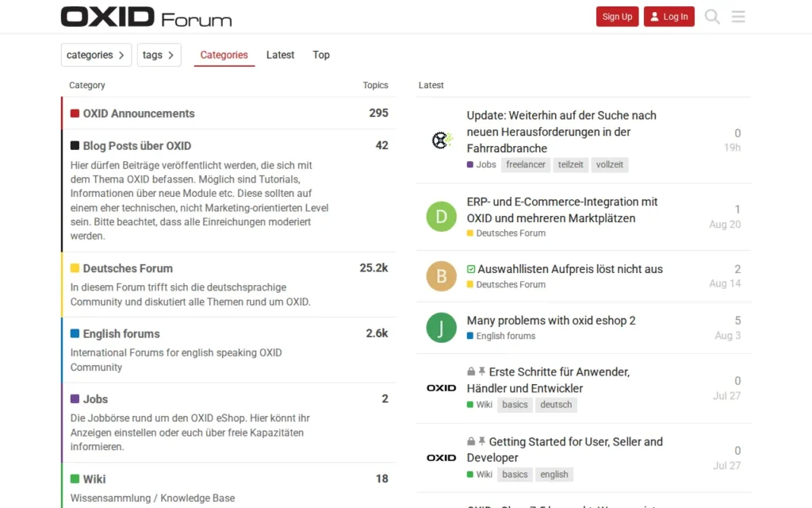
Task: Click English forums badge under Many problems topic
Action: (x=501, y=336)
